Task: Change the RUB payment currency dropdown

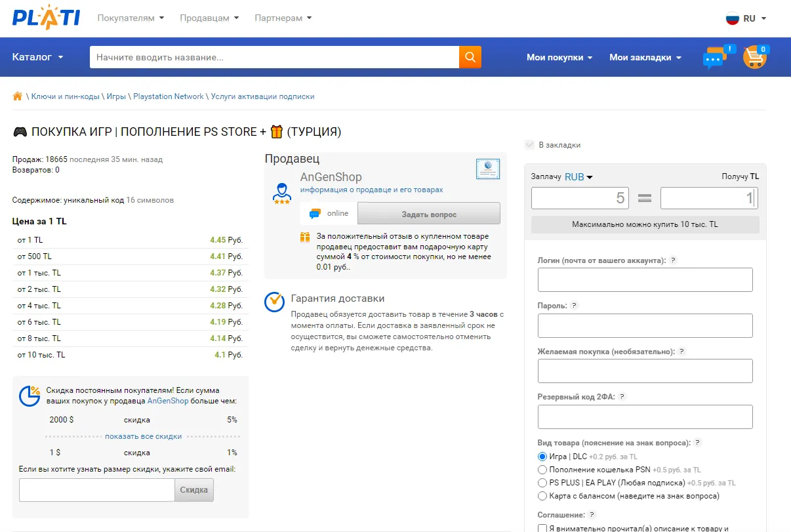Action: (578, 176)
